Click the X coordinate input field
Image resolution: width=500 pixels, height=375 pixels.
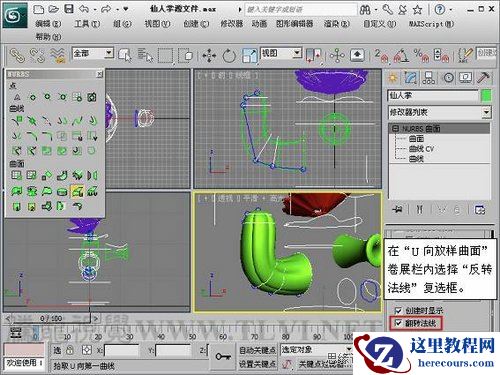[121, 350]
